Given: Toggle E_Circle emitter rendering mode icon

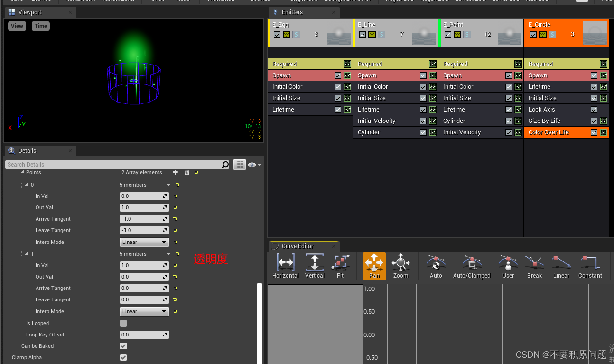Looking at the screenshot, I should point(543,35).
